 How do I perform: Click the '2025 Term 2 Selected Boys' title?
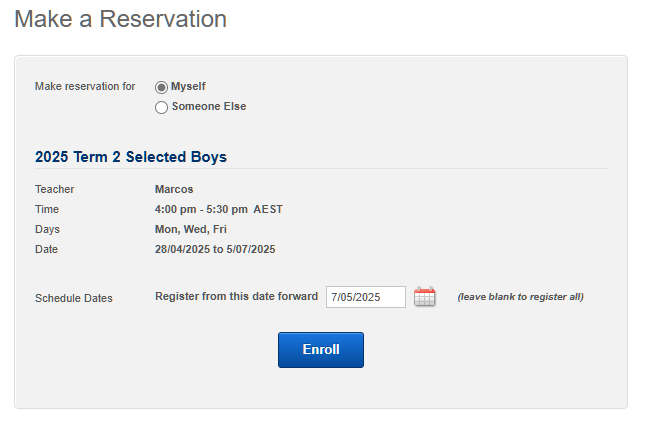[131, 157]
